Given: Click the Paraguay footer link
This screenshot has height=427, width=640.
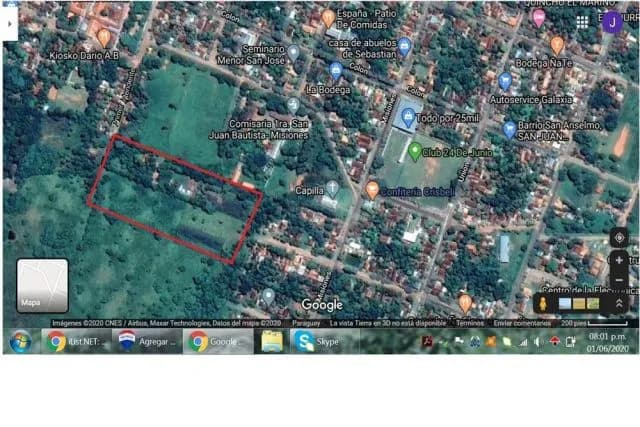Looking at the screenshot, I should (x=307, y=323).
